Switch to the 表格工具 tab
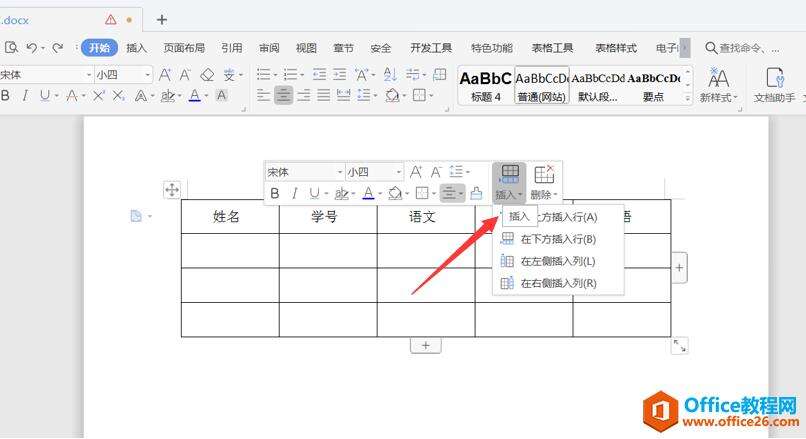 [553, 48]
